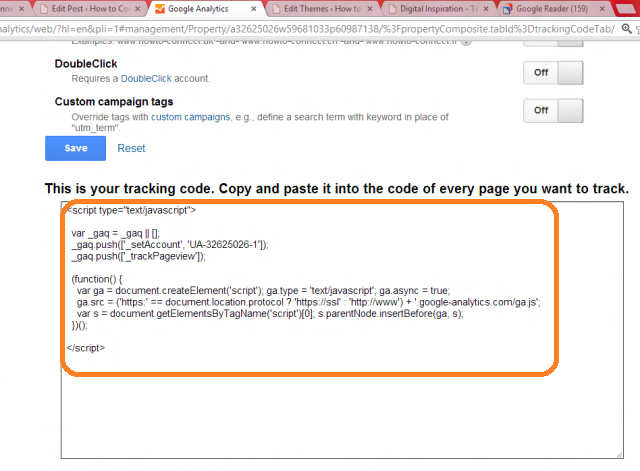The image size is (640, 471).
Task: Click the zoom magnifier icon in address bar
Action: (626, 29)
